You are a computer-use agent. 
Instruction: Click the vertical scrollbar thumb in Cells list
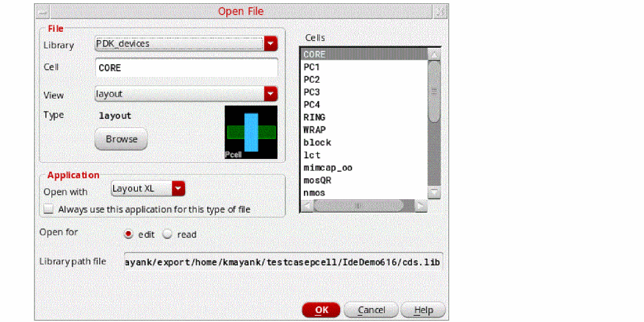(x=434, y=91)
